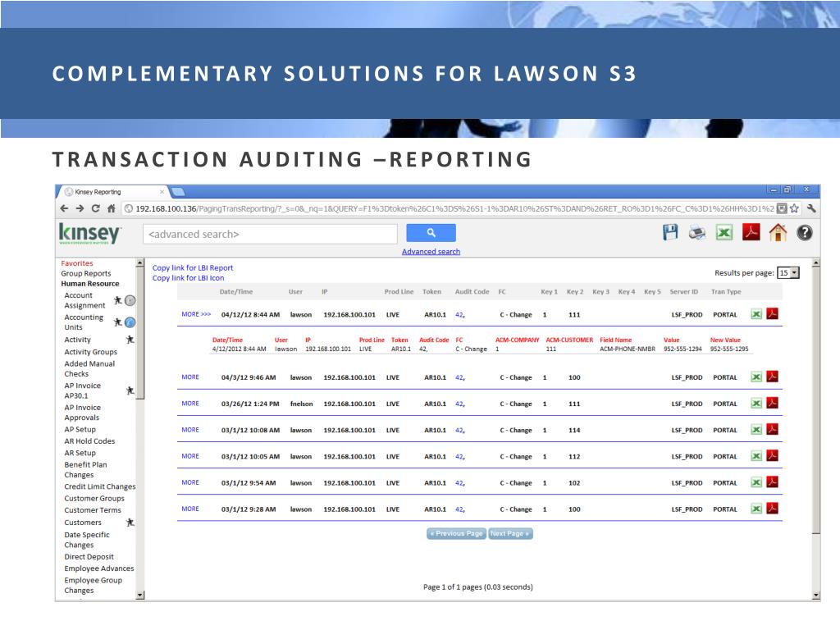Click the pin icon beside Activity
This screenshot has height=630, width=840.
(130, 340)
